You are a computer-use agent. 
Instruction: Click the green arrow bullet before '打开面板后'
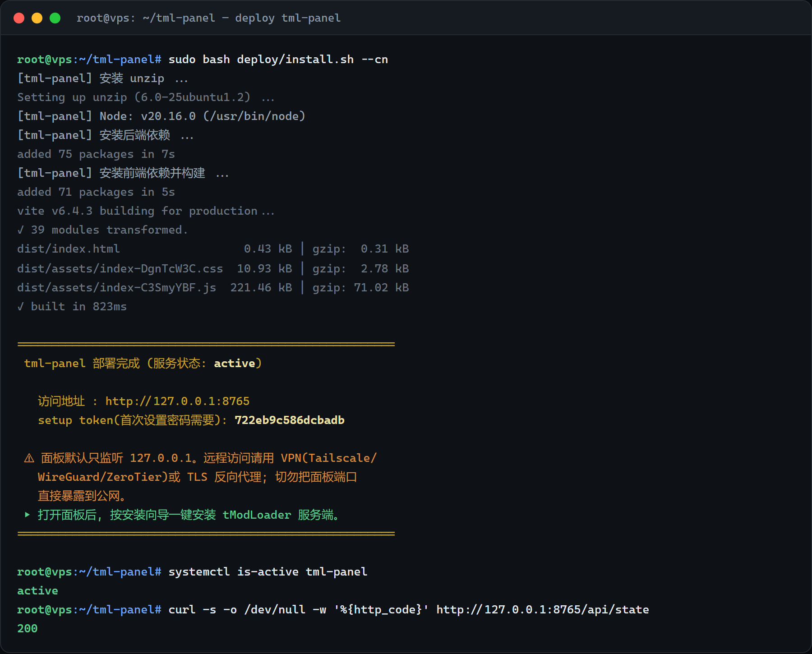[x=28, y=515]
